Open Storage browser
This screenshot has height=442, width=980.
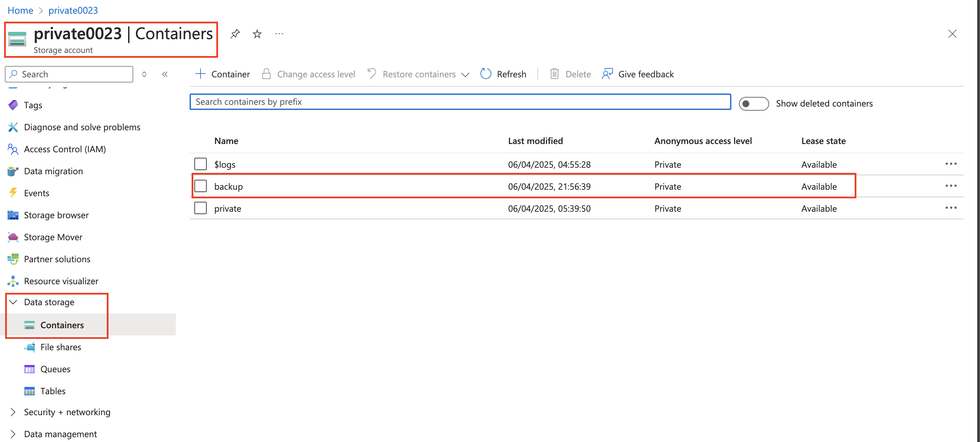(x=56, y=216)
